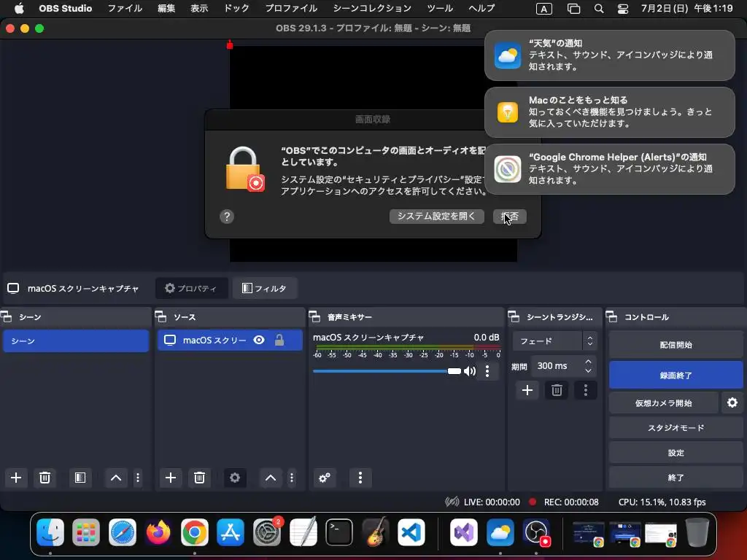Pop out the Scenes dock panel icon
The image size is (747, 560).
pos(7,316)
